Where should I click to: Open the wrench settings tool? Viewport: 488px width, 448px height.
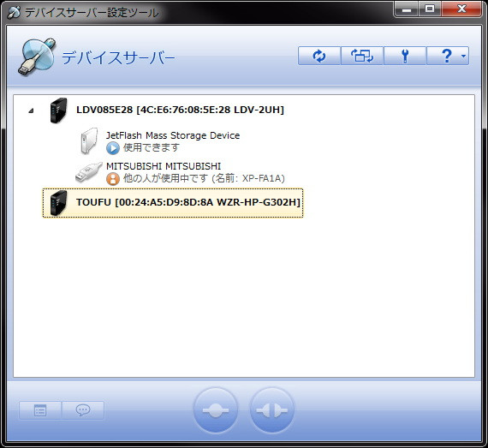[405, 56]
